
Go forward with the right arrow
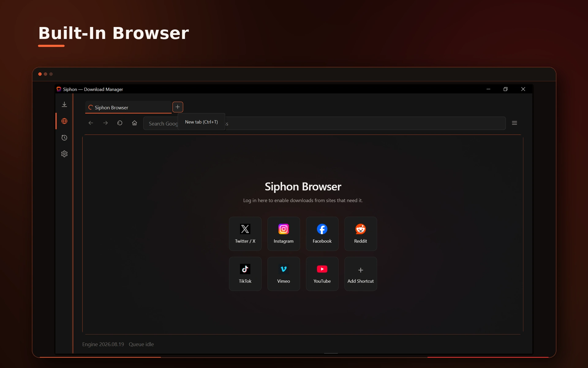[x=105, y=123]
